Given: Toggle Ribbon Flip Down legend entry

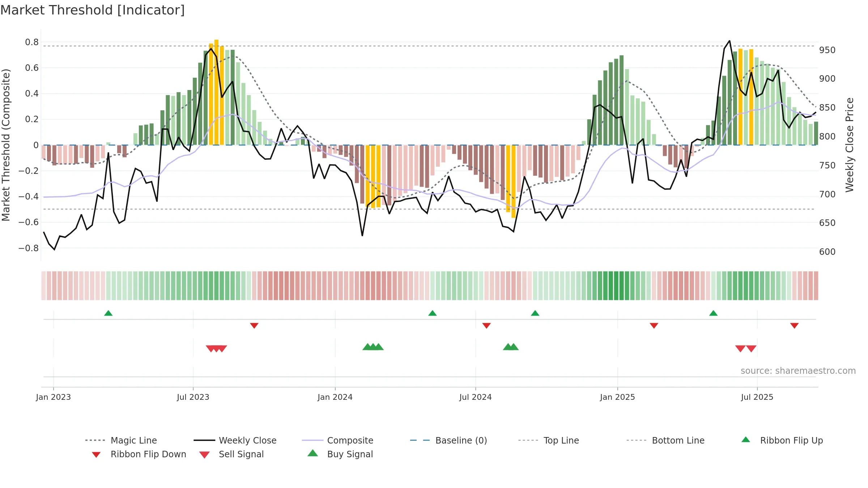Looking at the screenshot, I should pyautogui.click(x=139, y=454).
